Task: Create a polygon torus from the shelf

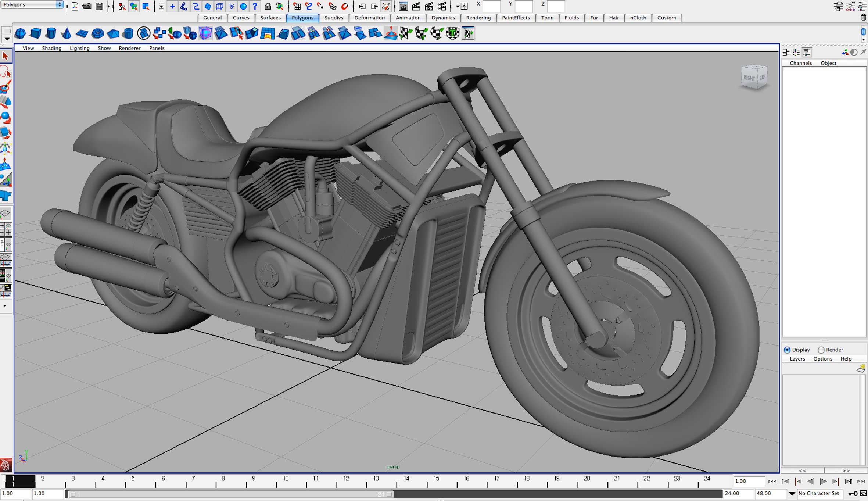Action: pos(97,33)
